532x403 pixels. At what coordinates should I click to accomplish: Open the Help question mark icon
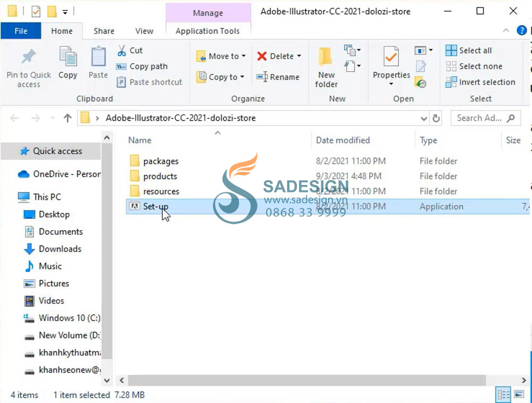pos(521,30)
